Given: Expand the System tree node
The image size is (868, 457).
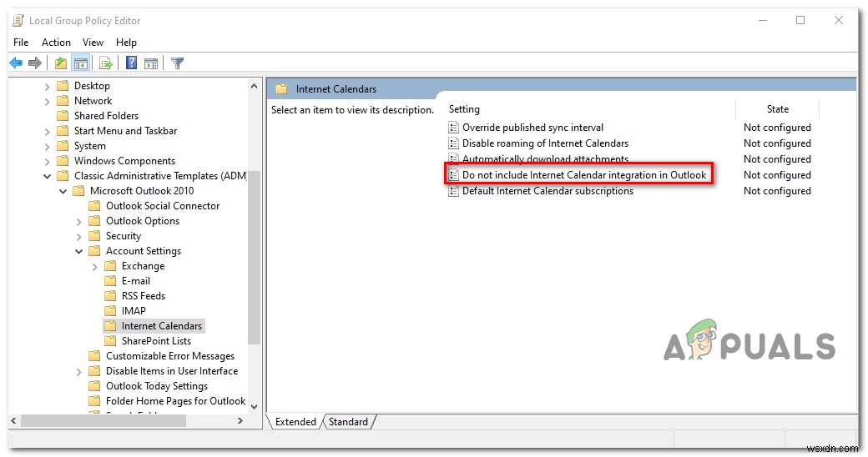Looking at the screenshot, I should (x=47, y=146).
